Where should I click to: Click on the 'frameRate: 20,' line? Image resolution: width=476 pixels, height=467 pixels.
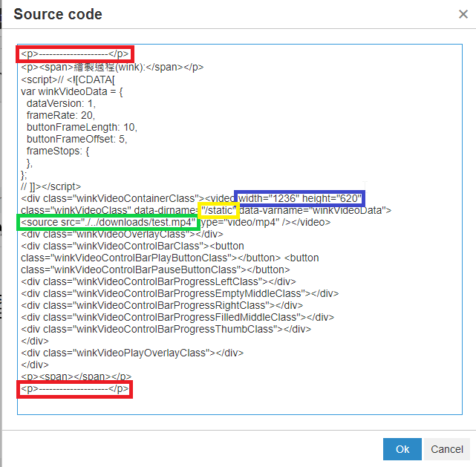pos(61,115)
